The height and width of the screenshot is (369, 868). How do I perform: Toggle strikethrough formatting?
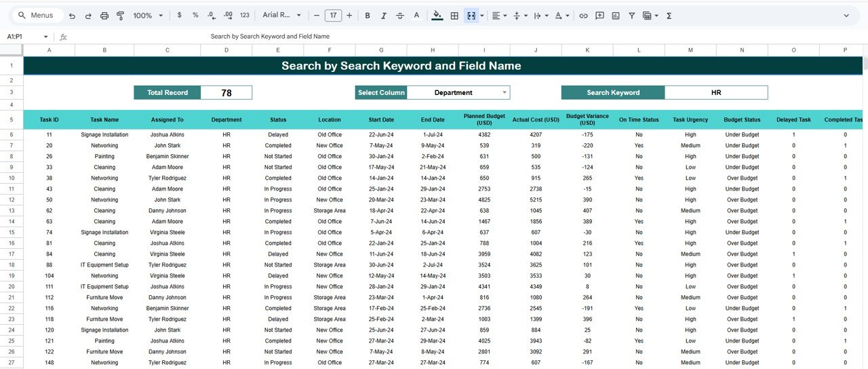[400, 16]
